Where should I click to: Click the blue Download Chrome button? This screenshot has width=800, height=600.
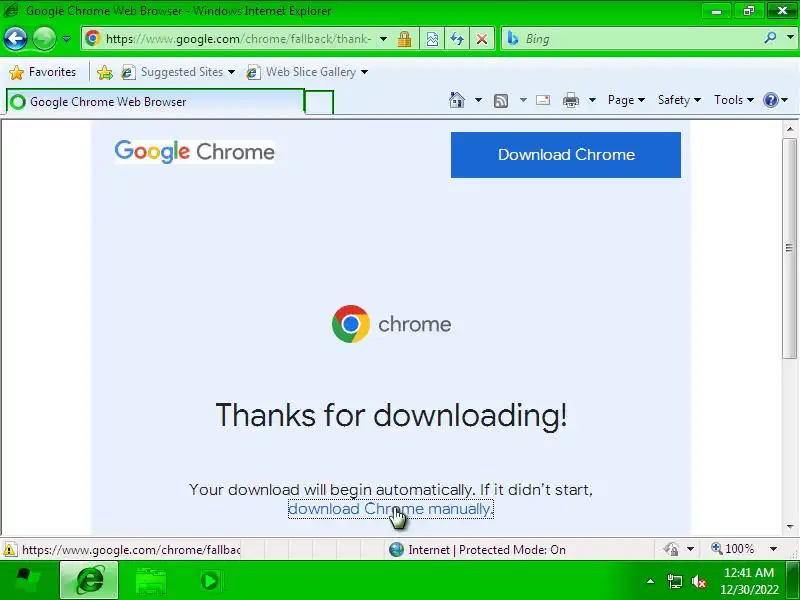pyautogui.click(x=565, y=155)
